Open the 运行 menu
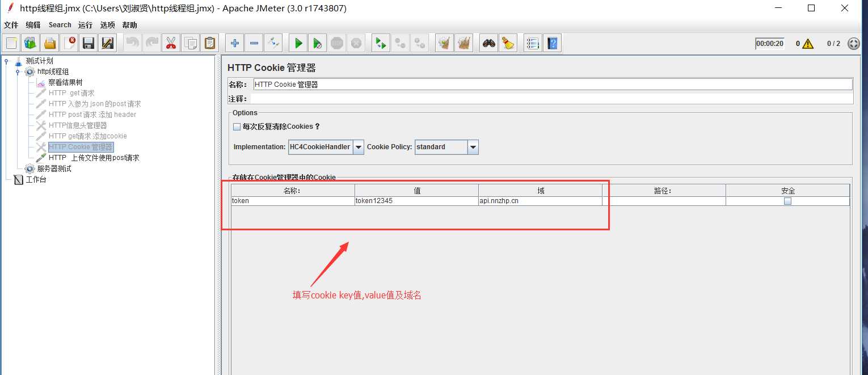868x375 pixels. coord(85,25)
